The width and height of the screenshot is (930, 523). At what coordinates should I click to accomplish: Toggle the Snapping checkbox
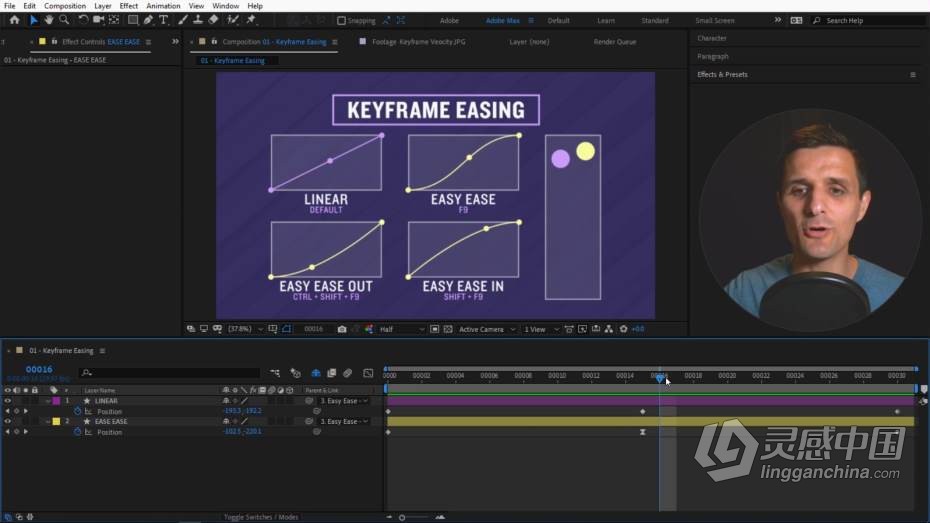341,20
